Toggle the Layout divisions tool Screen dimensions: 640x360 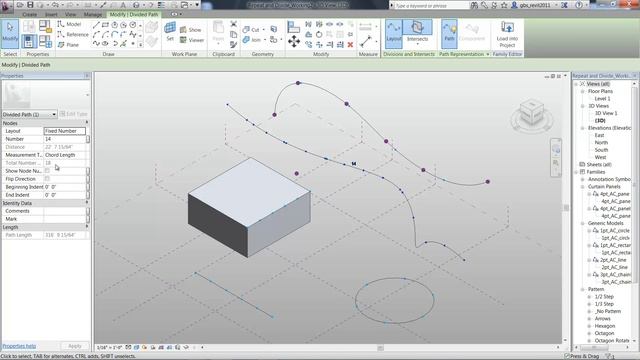pyautogui.click(x=393, y=33)
